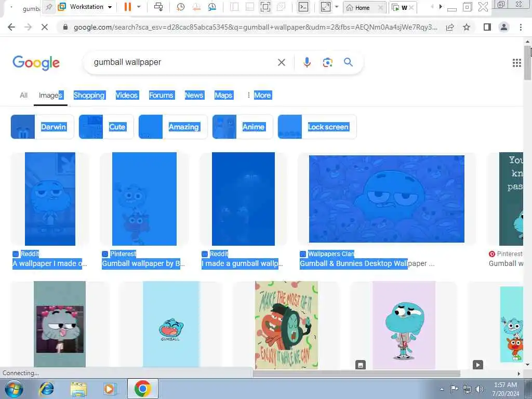
Task: Click the gumball wallpaper search field
Action: [183, 62]
